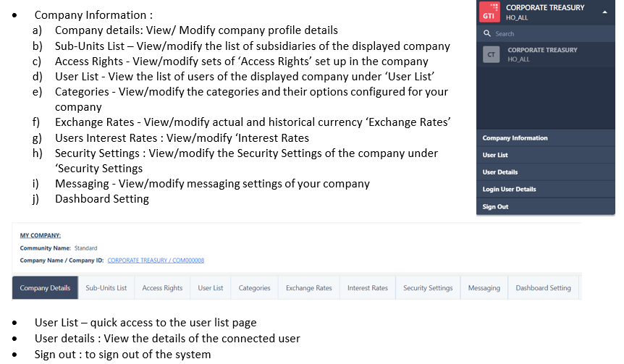Switch to the Access Rights tab
The height and width of the screenshot is (364, 624).
point(162,287)
